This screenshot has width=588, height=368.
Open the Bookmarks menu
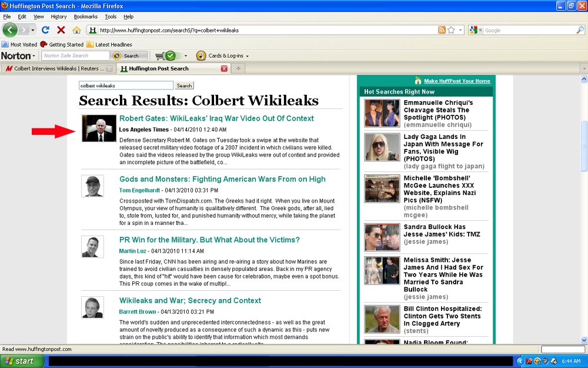pyautogui.click(x=85, y=16)
